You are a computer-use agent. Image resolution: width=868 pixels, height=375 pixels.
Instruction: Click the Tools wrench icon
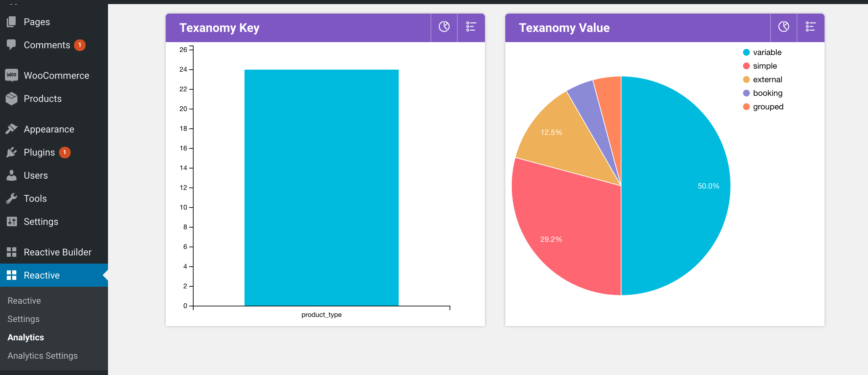[12, 198]
